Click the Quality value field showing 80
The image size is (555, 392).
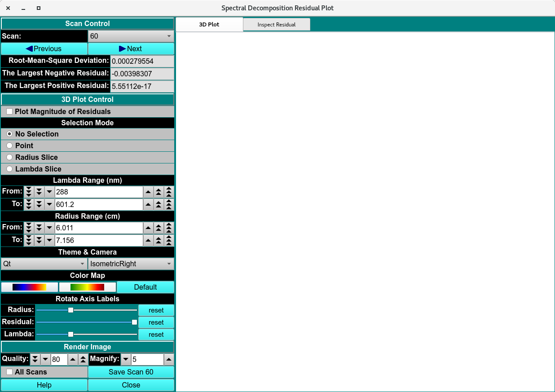[x=59, y=359]
